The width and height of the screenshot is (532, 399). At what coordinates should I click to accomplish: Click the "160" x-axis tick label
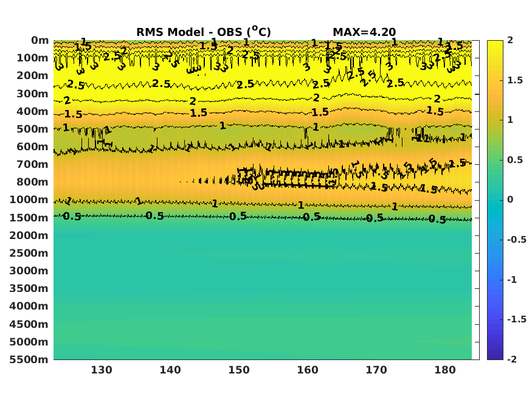click(x=308, y=370)
